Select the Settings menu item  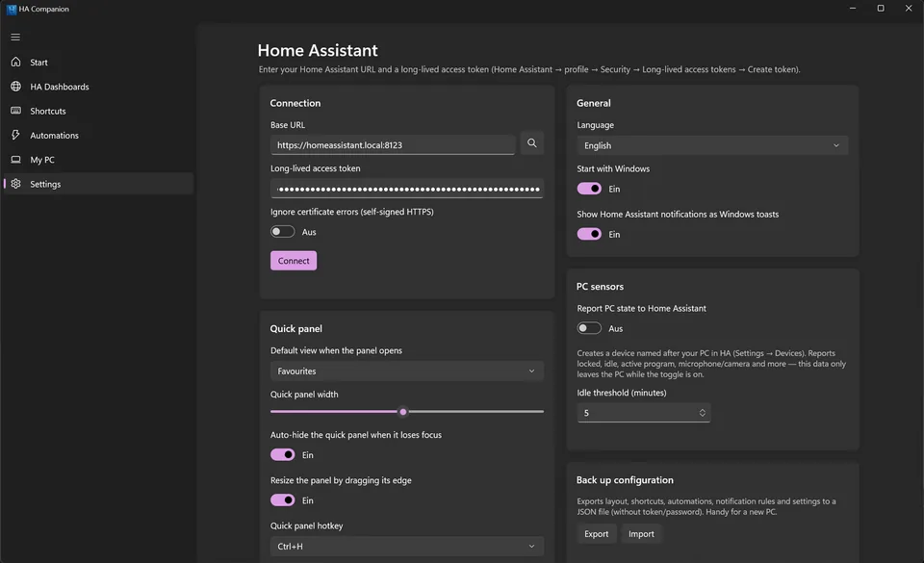(98, 184)
